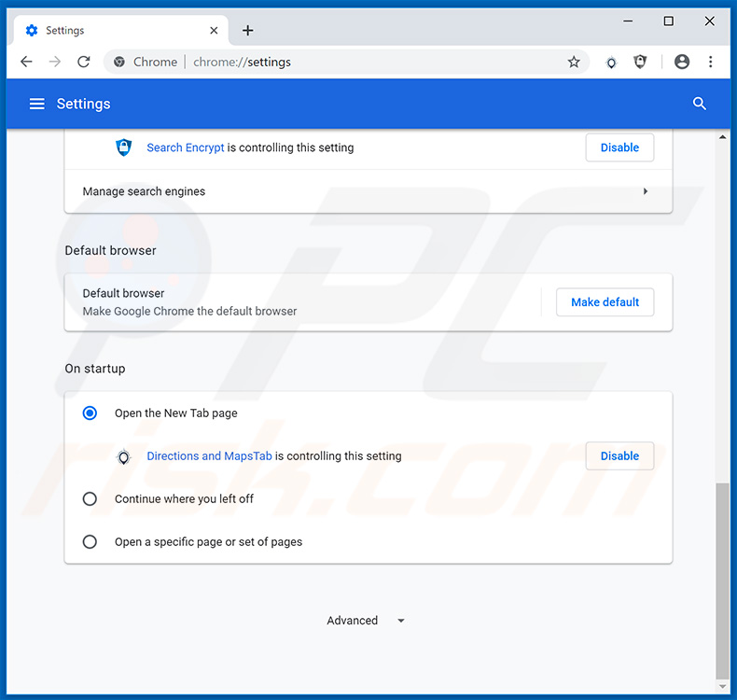Image resolution: width=737 pixels, height=700 pixels.
Task: Click the forward navigation arrow
Action: pyautogui.click(x=55, y=62)
